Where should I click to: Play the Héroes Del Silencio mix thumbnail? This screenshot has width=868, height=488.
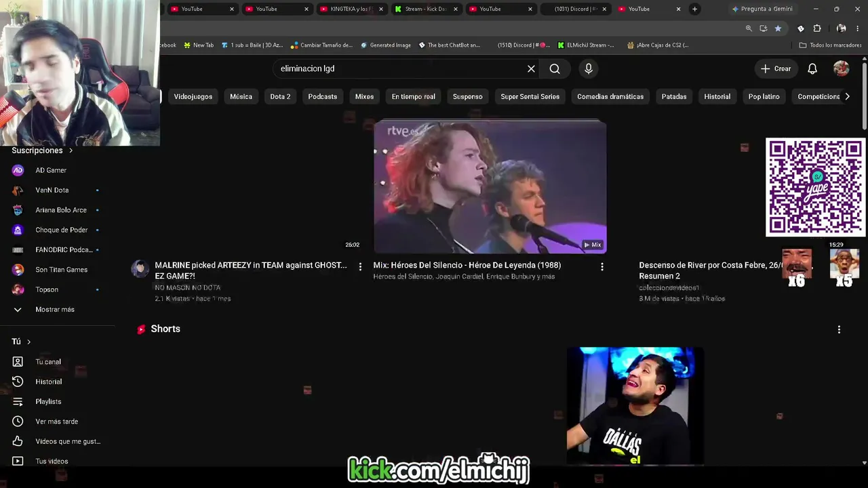490,187
